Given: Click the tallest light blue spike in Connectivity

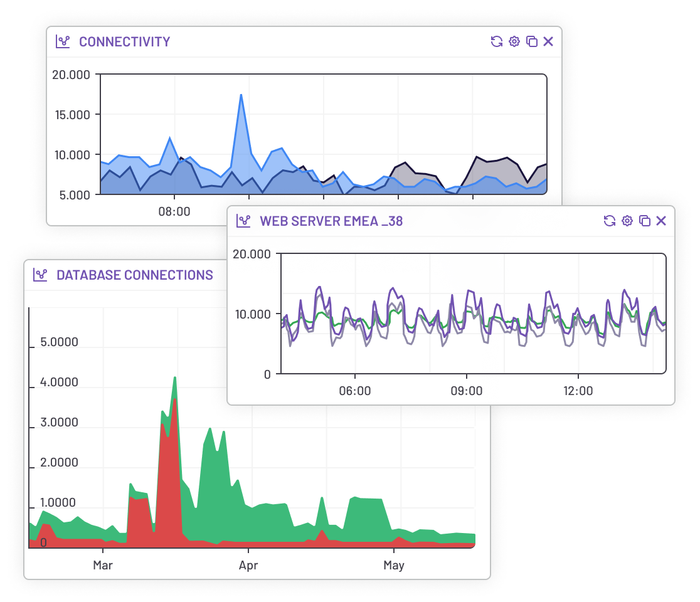Looking at the screenshot, I should (x=241, y=96).
